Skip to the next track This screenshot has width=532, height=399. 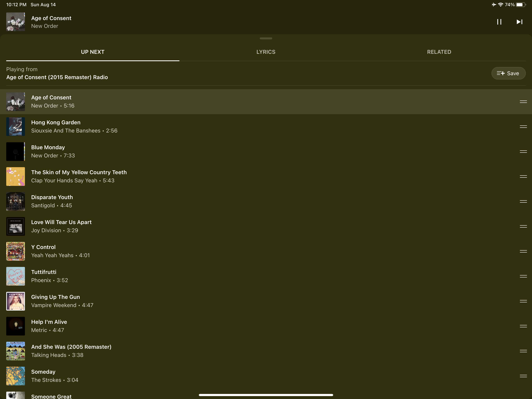[519, 22]
